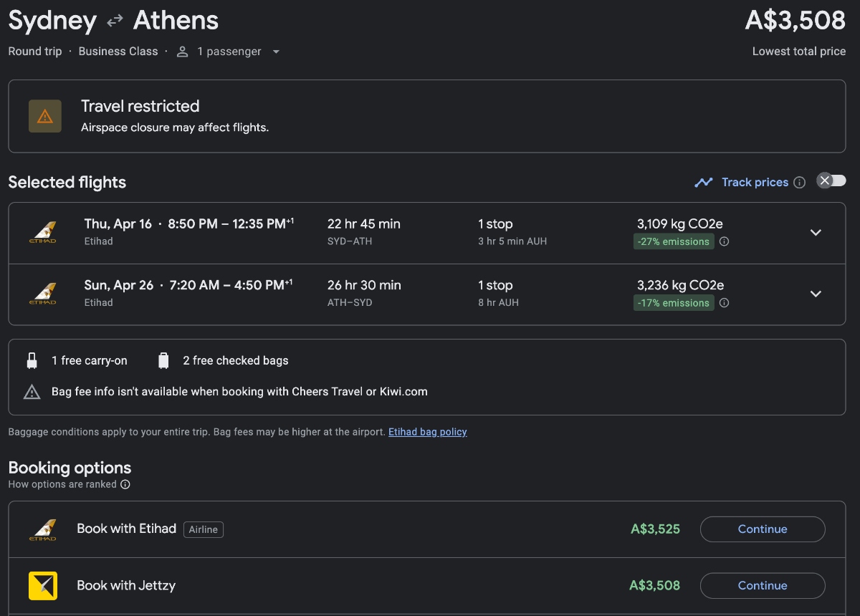Expand the Thu, Apr 16 flight details
The height and width of the screenshot is (616, 860).
click(815, 233)
